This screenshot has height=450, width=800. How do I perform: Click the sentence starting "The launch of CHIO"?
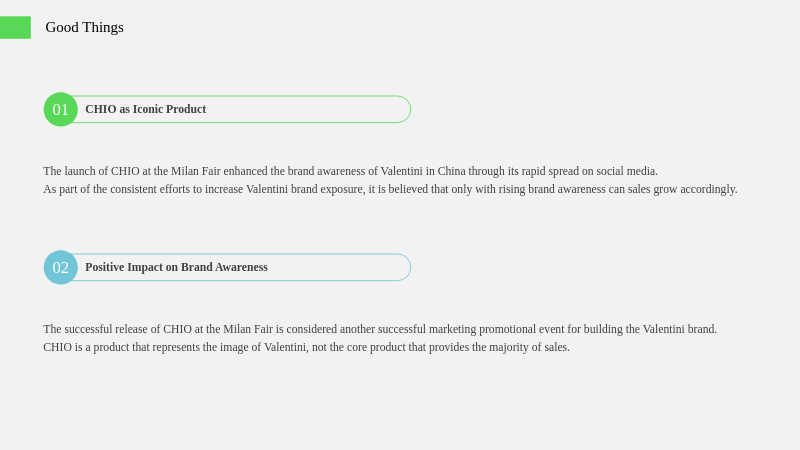tap(351, 171)
